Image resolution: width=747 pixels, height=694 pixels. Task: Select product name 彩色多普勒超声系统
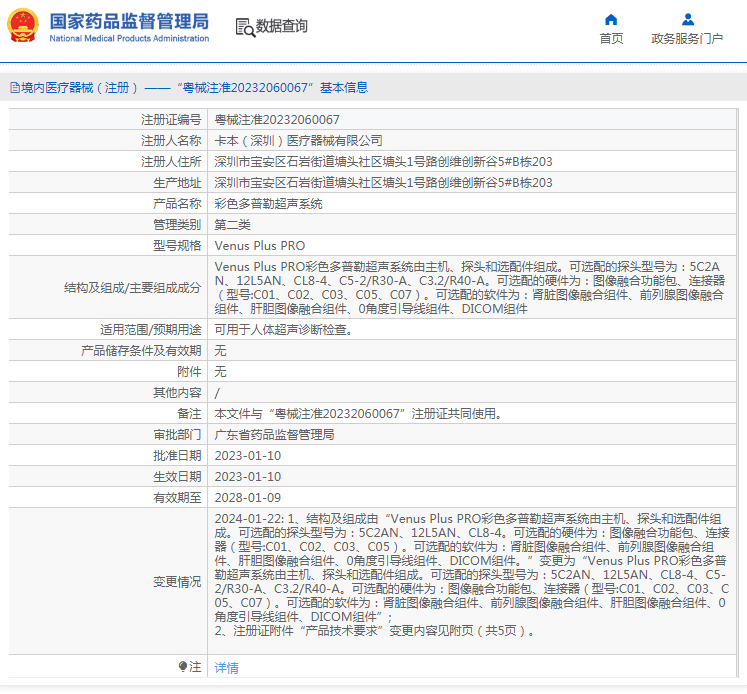[268, 203]
